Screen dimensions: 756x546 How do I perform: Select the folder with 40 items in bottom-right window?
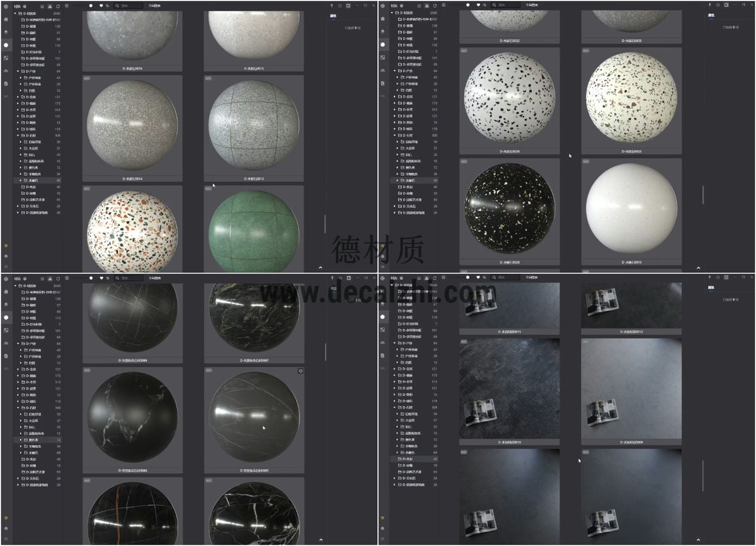point(415,459)
